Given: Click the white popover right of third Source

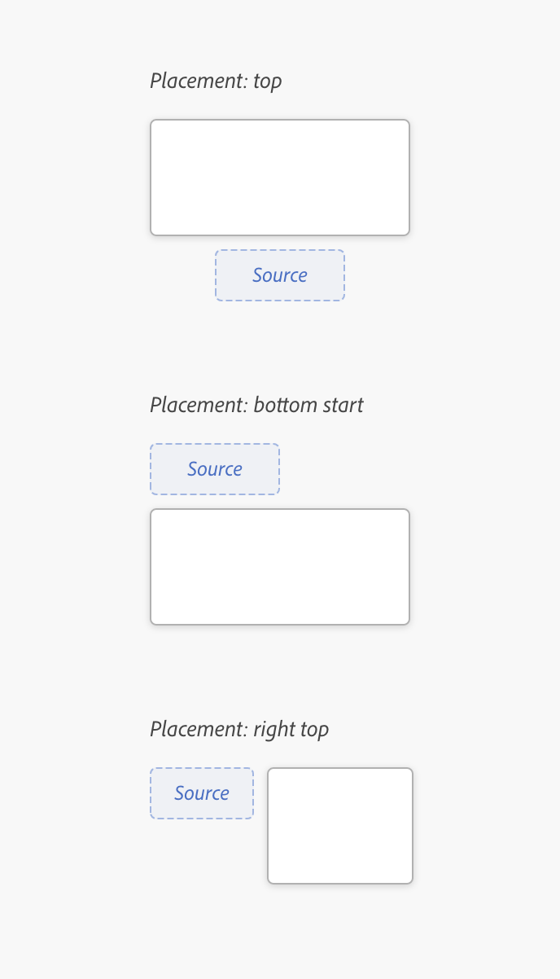Looking at the screenshot, I should coord(340,826).
